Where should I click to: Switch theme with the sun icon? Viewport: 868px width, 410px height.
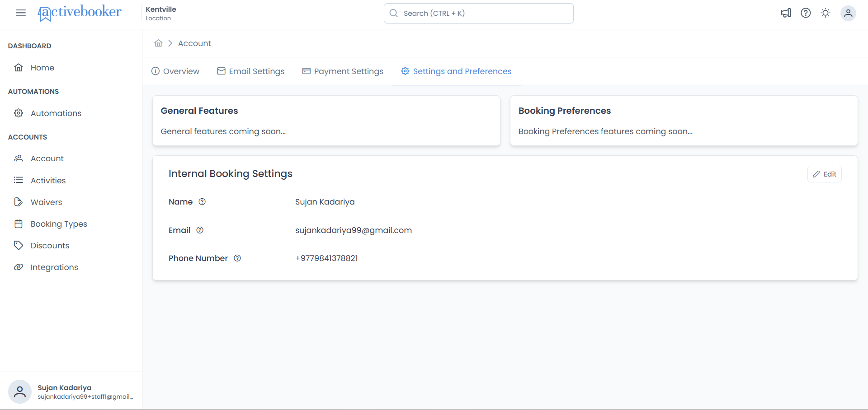(x=826, y=13)
